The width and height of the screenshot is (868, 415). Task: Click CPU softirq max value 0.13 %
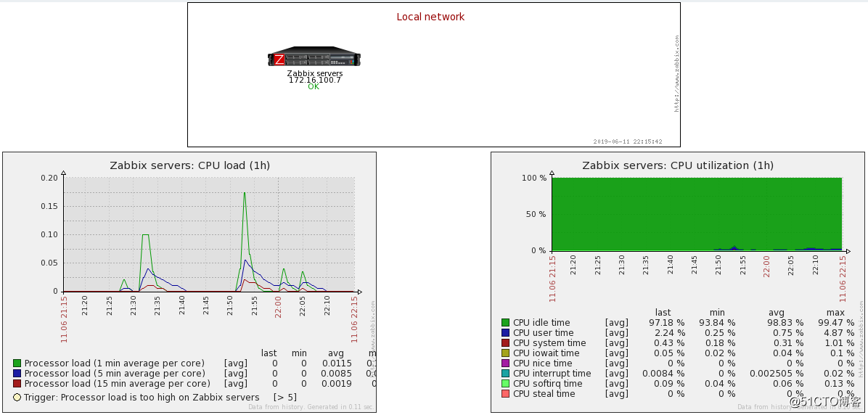(839, 384)
